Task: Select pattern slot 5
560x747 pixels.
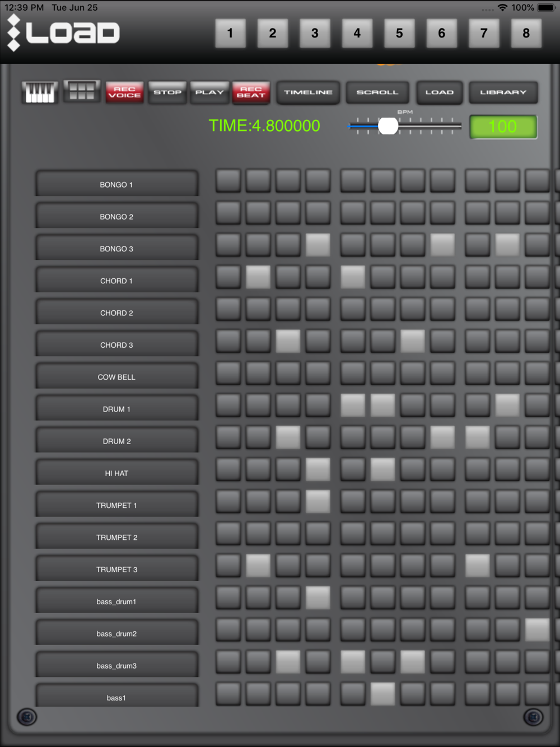Action: 399,33
